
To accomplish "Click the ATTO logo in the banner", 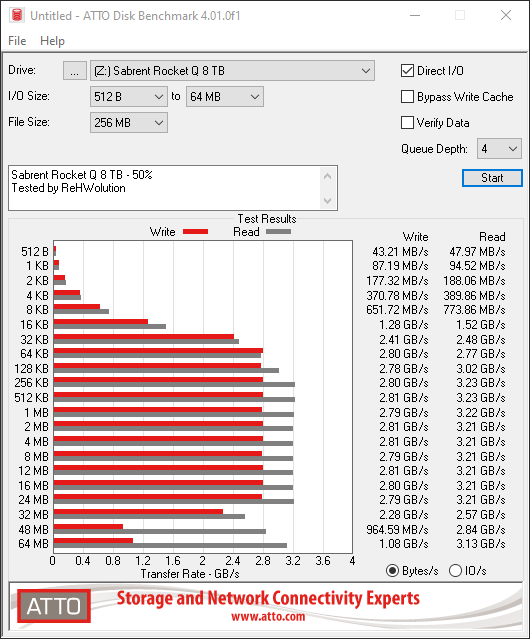I will (x=54, y=606).
